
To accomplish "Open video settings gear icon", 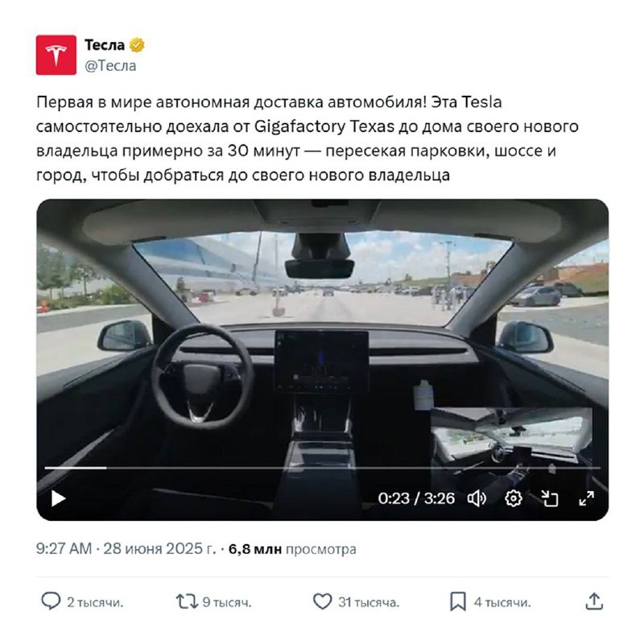I will pos(514,498).
